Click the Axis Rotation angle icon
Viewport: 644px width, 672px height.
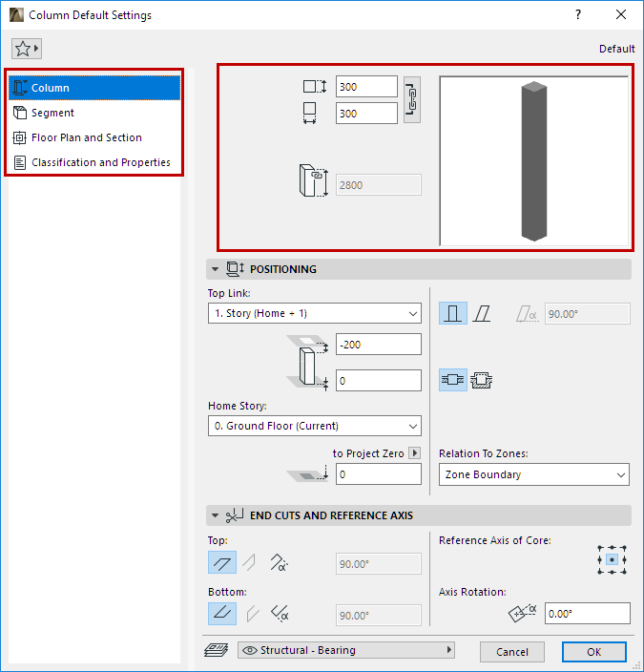[x=522, y=613]
